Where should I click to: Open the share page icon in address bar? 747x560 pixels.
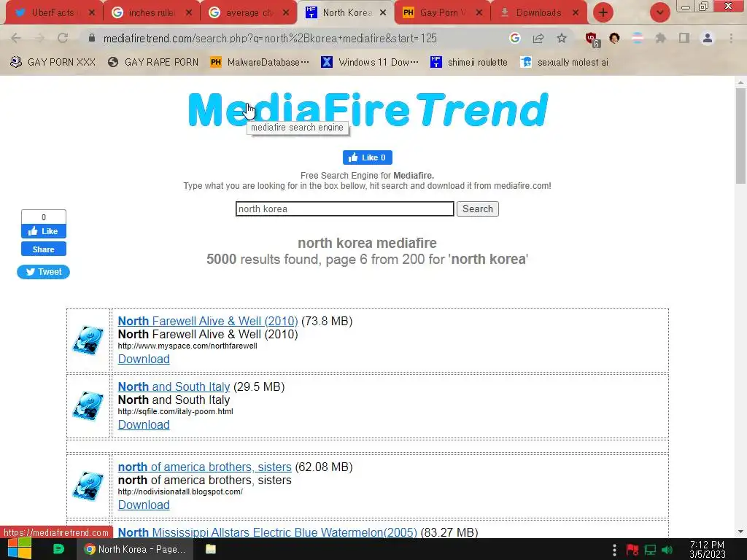pyautogui.click(x=538, y=38)
